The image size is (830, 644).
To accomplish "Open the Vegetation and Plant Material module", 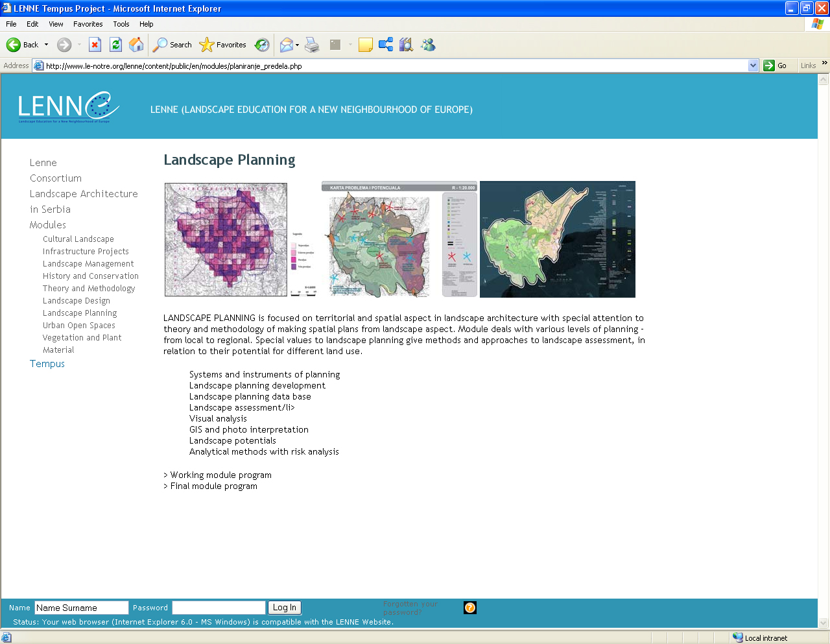I will click(x=82, y=344).
